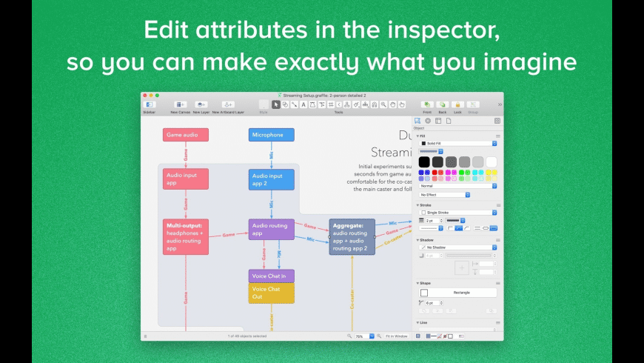Image resolution: width=644 pixels, height=363 pixels.
Task: Select the rounded line cap option
Action: coord(486,228)
